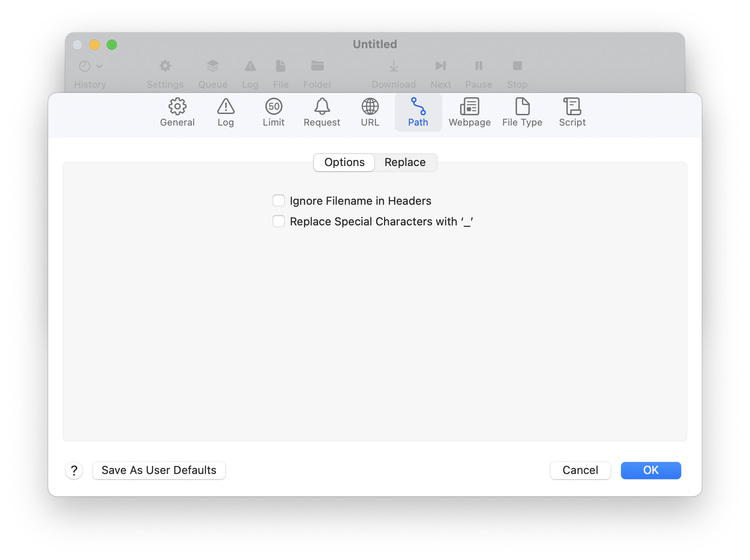750x560 pixels.
Task: Open the Request settings pane
Action: click(322, 112)
